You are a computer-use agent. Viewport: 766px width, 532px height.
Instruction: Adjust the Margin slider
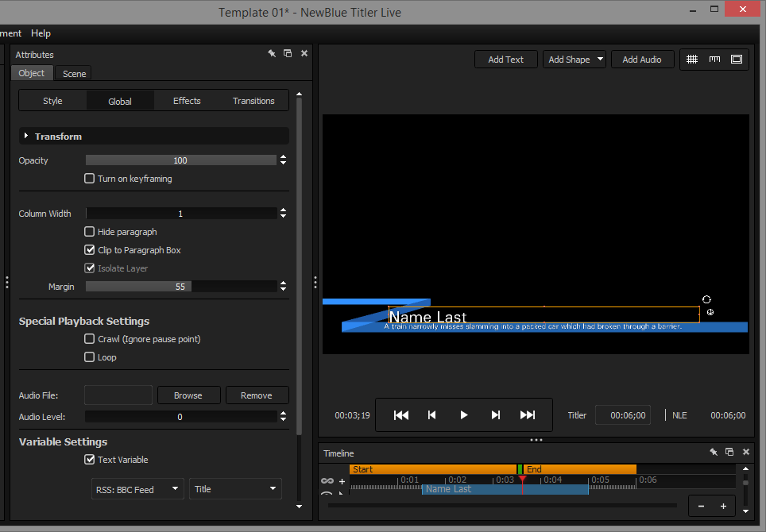point(180,287)
